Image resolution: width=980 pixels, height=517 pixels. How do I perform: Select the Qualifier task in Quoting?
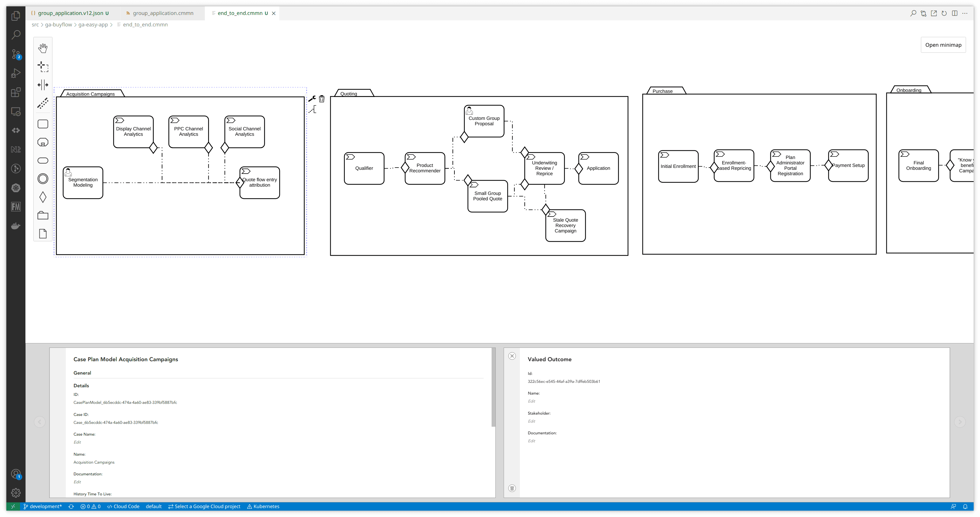[364, 168]
